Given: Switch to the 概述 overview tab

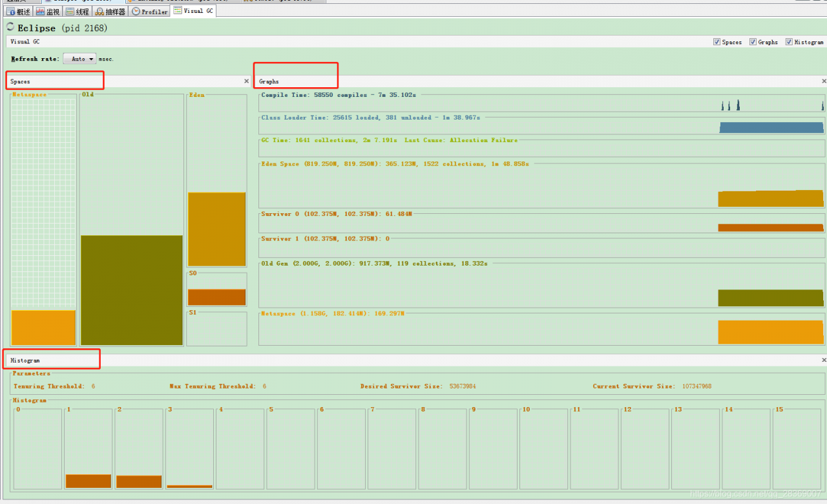Looking at the screenshot, I should point(18,12).
